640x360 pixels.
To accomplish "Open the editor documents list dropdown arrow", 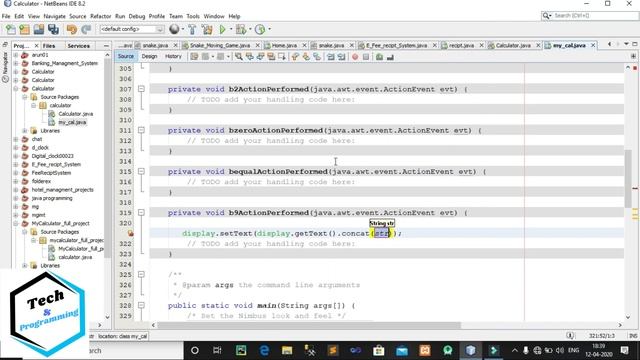I will [x=626, y=44].
